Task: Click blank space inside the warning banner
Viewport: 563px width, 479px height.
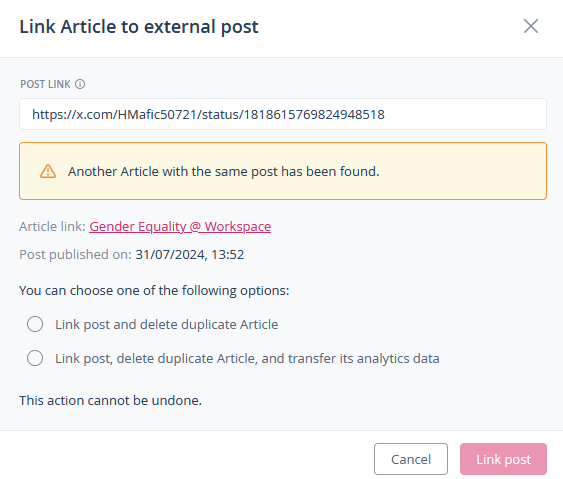Action: [463, 171]
